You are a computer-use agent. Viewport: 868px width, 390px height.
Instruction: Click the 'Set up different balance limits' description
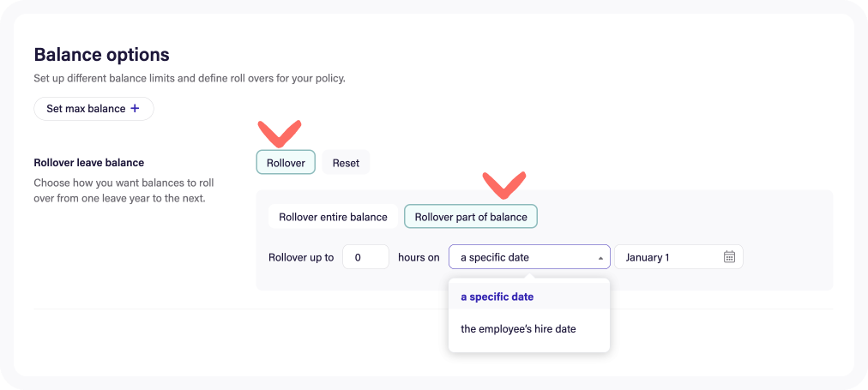coord(190,78)
